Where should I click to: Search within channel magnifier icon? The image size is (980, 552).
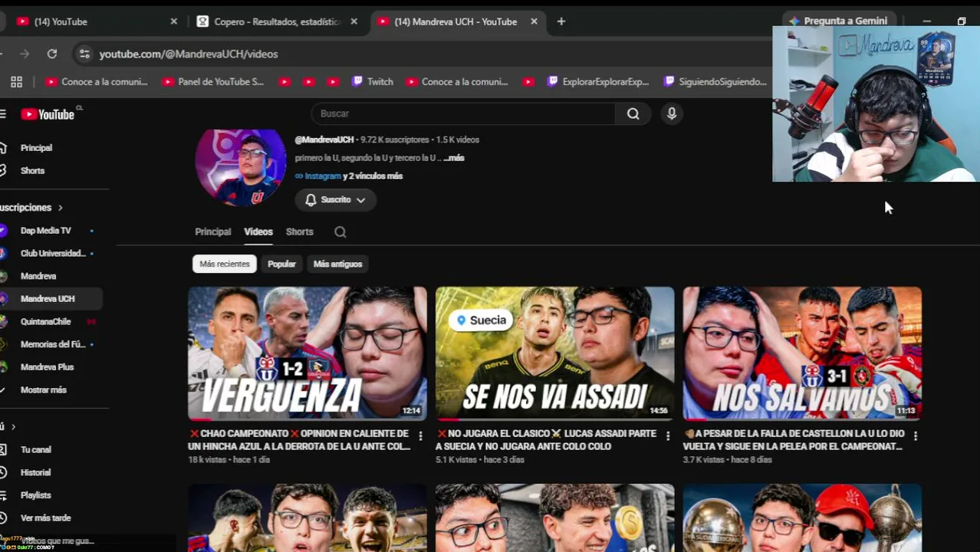340,232
